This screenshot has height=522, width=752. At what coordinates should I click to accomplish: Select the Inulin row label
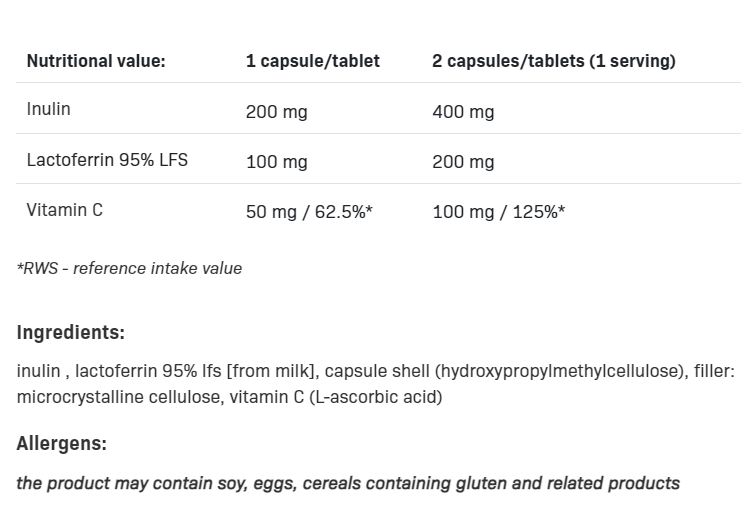[49, 109]
